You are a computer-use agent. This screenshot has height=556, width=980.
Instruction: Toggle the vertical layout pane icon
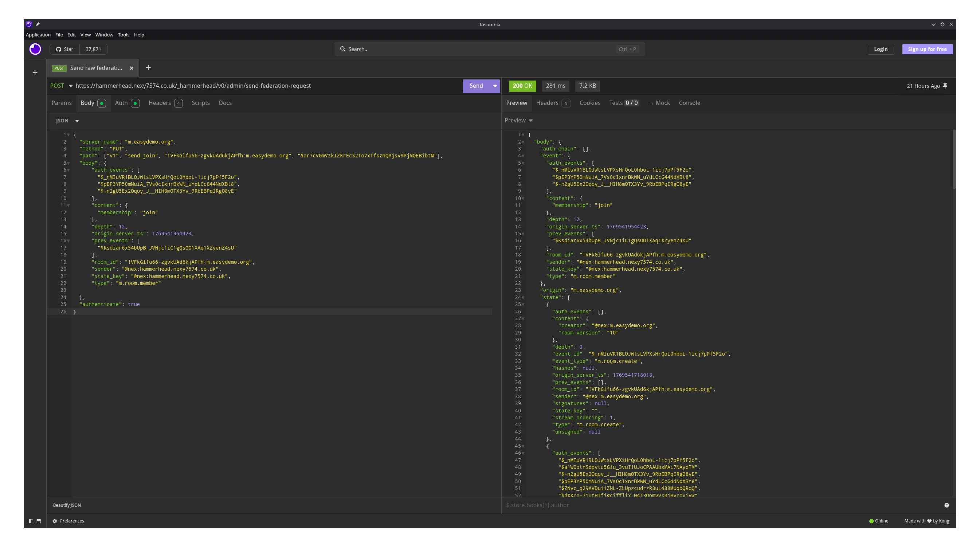39,521
